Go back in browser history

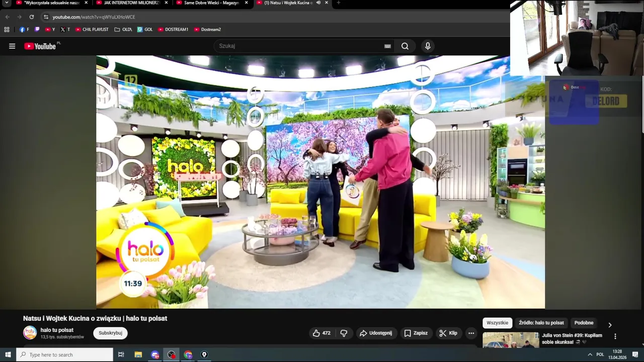coord(7,17)
